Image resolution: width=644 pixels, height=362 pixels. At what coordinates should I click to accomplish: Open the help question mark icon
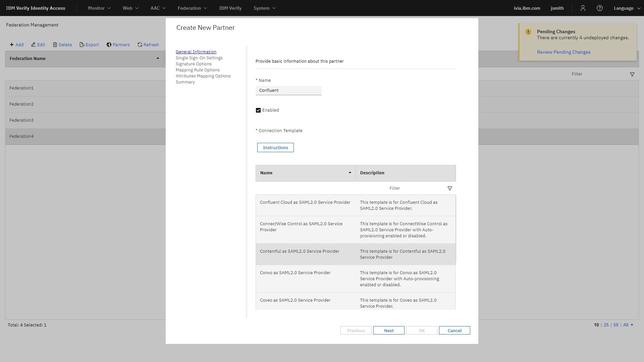599,8
